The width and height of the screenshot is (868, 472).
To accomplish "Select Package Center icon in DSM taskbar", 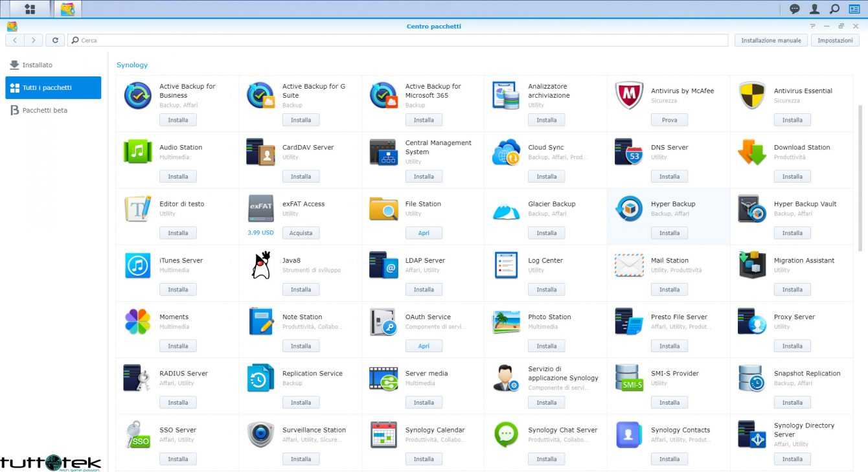I will coord(67,9).
